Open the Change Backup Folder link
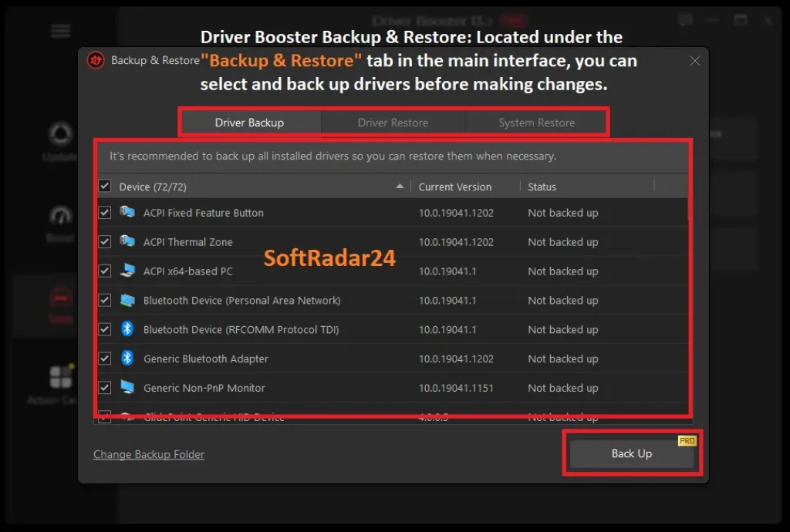The width and height of the screenshot is (790, 532). click(x=149, y=454)
